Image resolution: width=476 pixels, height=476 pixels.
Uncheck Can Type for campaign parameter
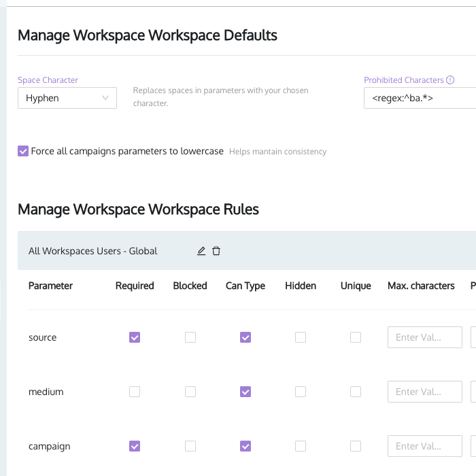pos(245,446)
